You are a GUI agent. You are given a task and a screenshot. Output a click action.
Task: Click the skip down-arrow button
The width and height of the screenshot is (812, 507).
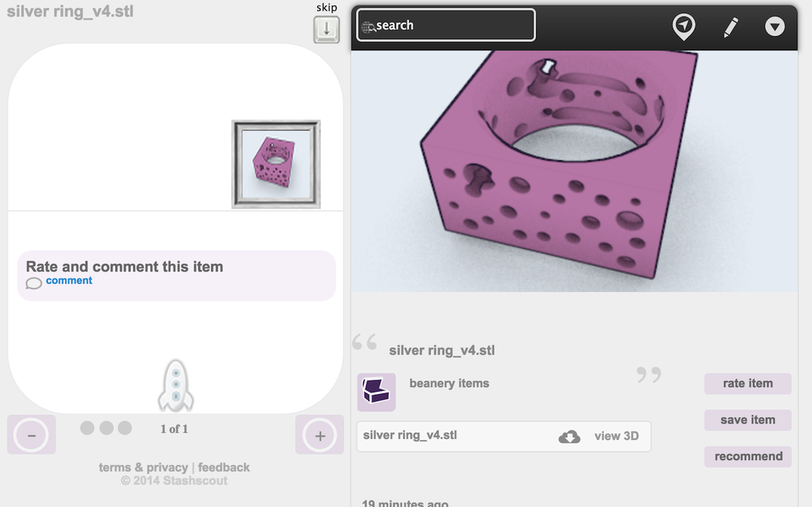(x=326, y=29)
